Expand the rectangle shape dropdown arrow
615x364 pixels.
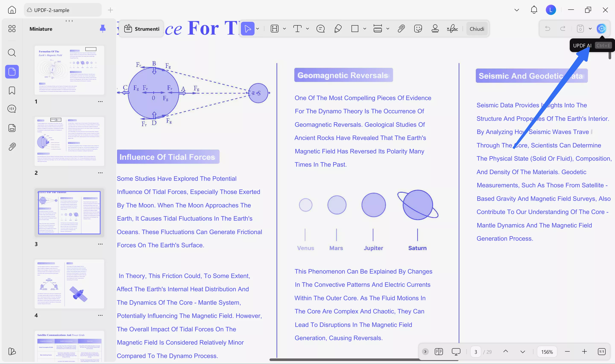[x=365, y=29]
